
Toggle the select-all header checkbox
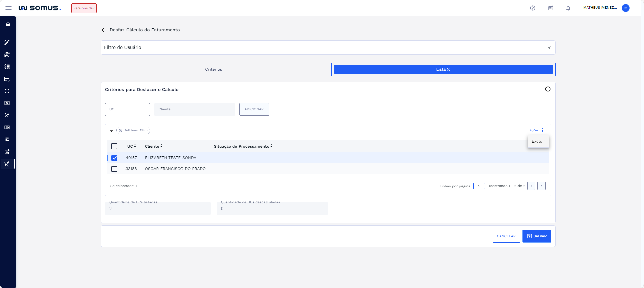click(x=114, y=146)
